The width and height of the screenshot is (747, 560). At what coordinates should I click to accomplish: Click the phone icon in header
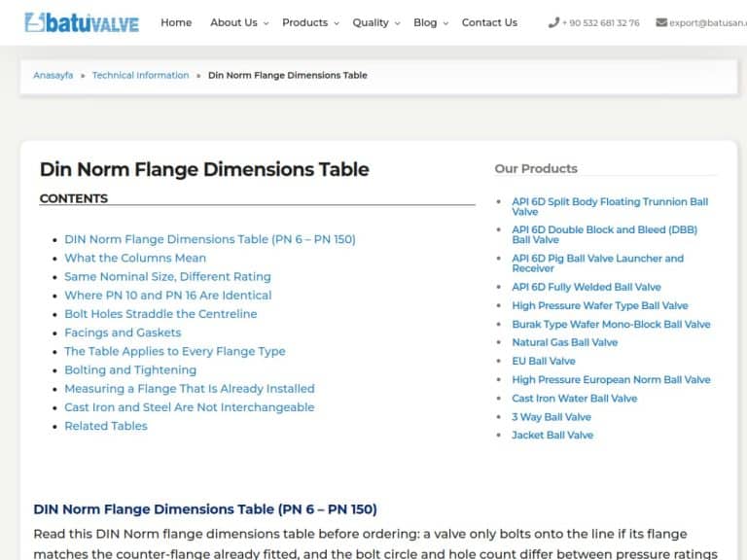[553, 22]
